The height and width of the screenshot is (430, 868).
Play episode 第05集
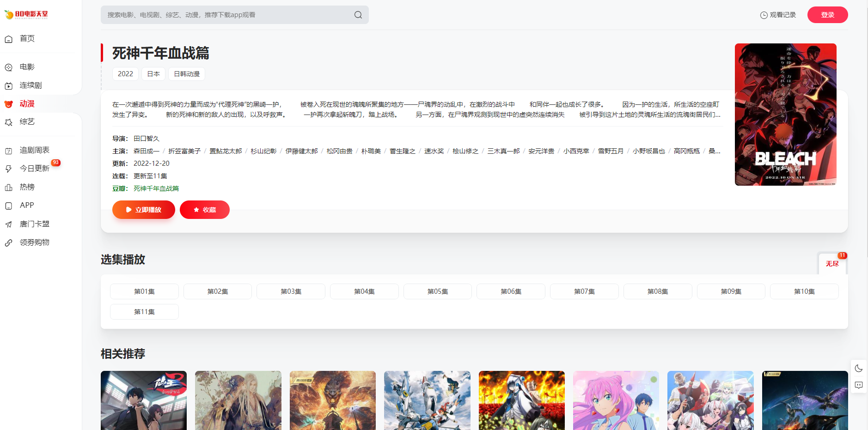click(438, 291)
